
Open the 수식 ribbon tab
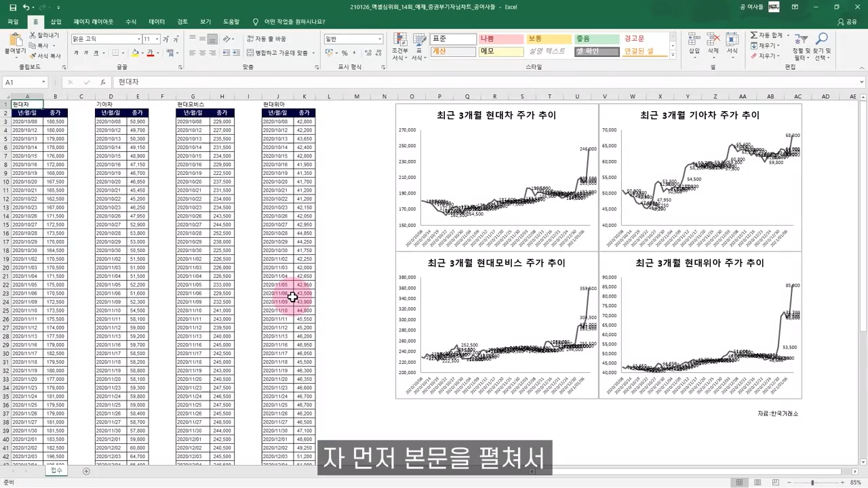130,21
